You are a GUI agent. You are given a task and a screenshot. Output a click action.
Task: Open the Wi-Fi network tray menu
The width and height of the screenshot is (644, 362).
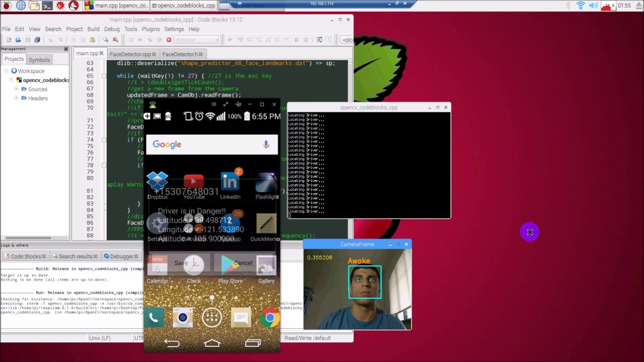click(581, 6)
